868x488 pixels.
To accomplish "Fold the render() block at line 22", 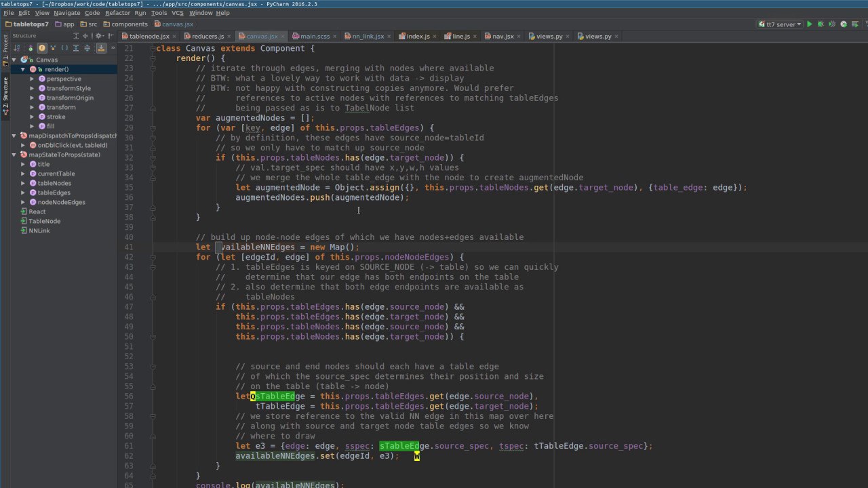I will [x=153, y=59].
